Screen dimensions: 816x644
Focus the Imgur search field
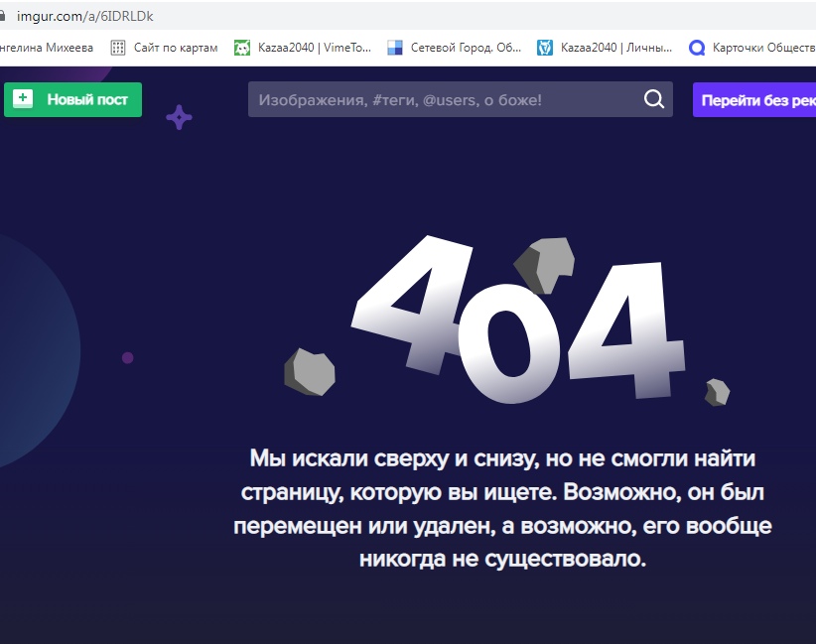click(x=442, y=100)
